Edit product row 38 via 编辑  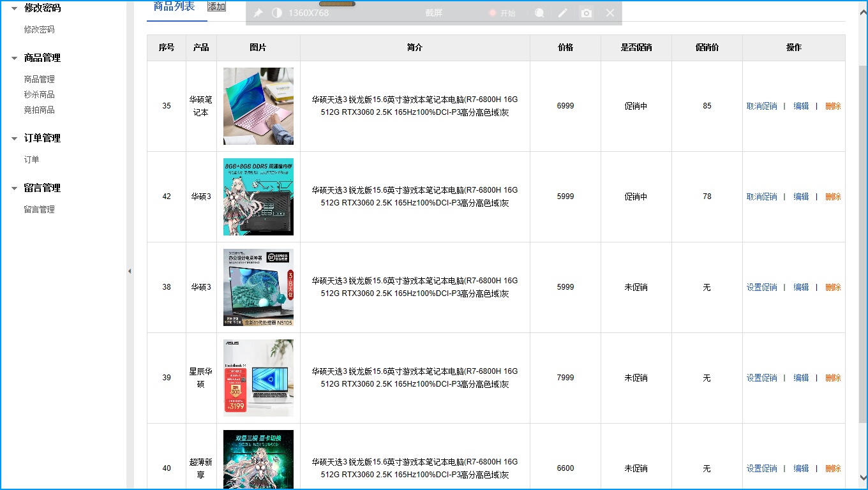tap(801, 288)
